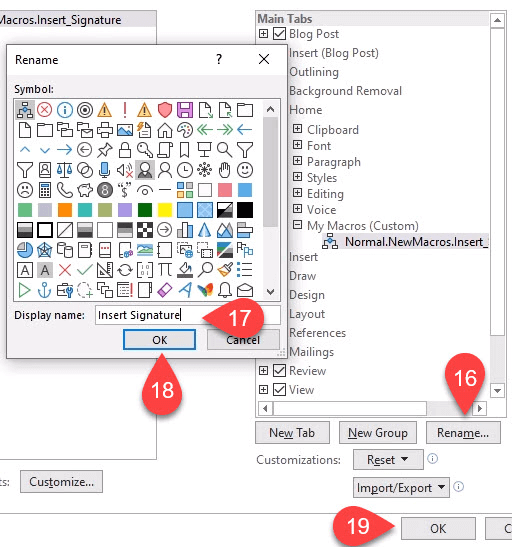Select the red shield symbol
The height and width of the screenshot is (547, 512).
click(x=165, y=110)
